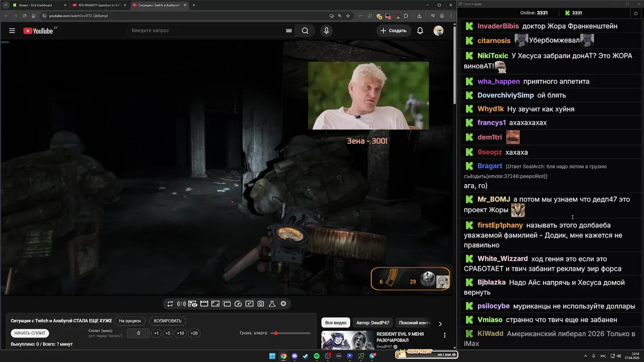The image size is (644, 362).
Task: Open the RESIDENT EVIL 9 video thumbnail
Action: [x=347, y=340]
